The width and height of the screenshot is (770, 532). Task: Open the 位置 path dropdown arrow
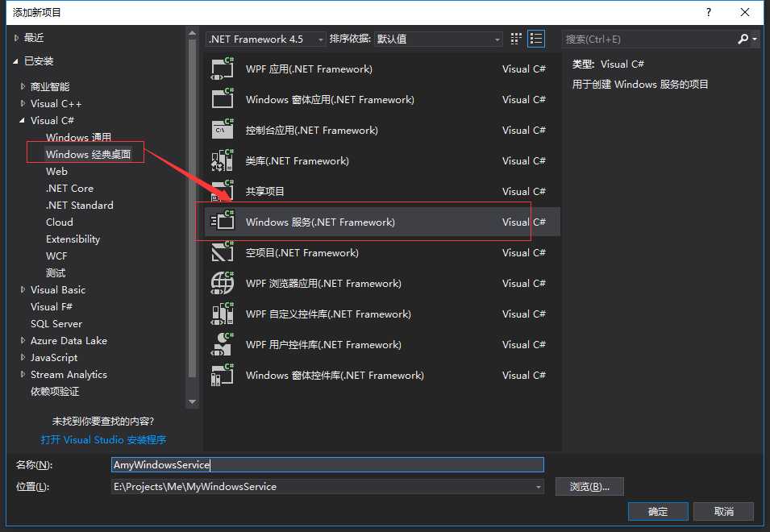[x=539, y=487]
